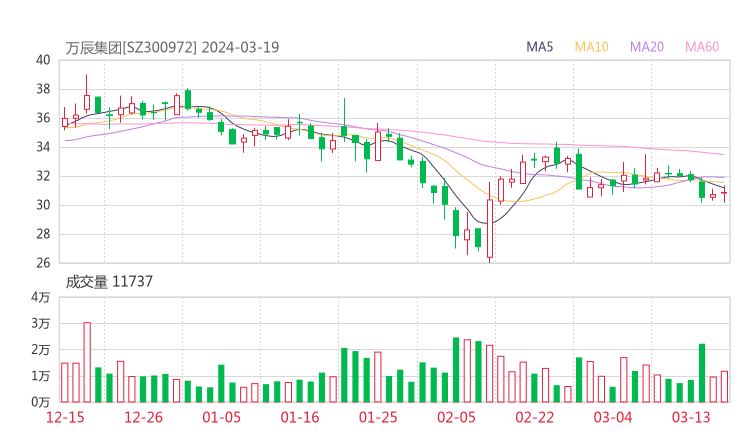Click the MA60 legend label
This screenshot has width=740, height=440.
pyautogui.click(x=702, y=47)
